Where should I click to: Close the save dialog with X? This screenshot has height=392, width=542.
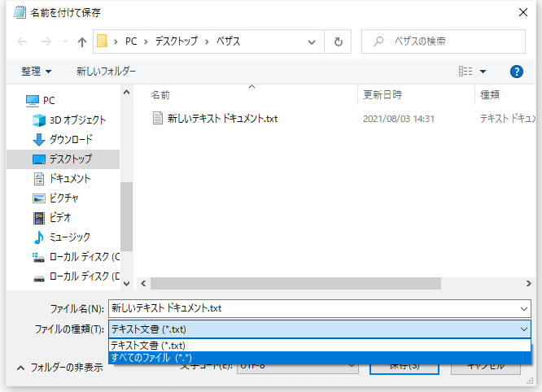(x=523, y=12)
